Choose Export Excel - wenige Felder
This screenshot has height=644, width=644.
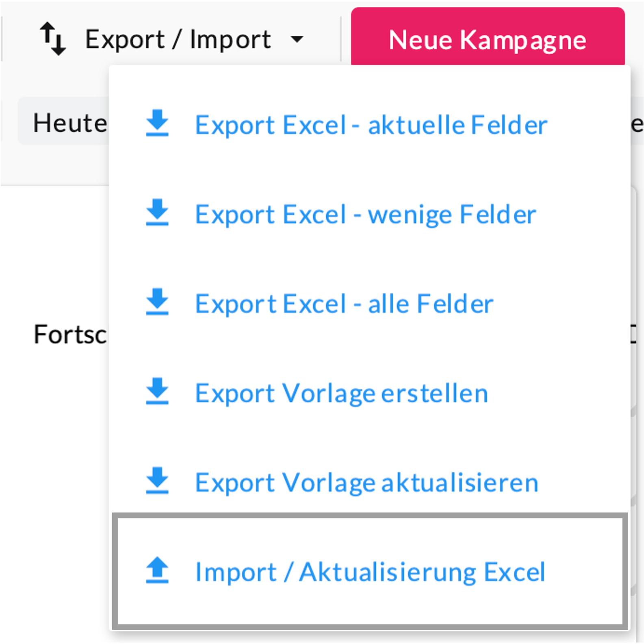365,214
